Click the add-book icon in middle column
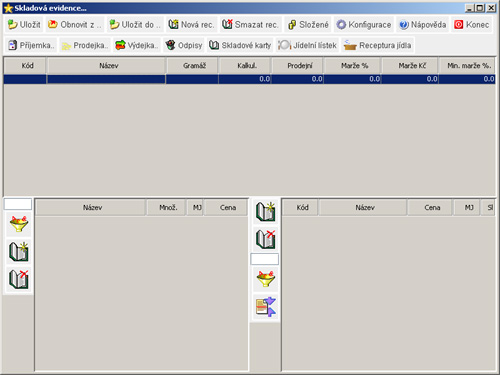 265,211
